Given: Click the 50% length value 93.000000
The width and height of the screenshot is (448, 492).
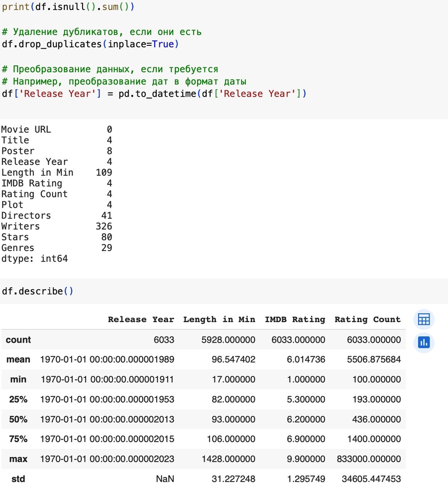Looking at the screenshot, I should (233, 419).
